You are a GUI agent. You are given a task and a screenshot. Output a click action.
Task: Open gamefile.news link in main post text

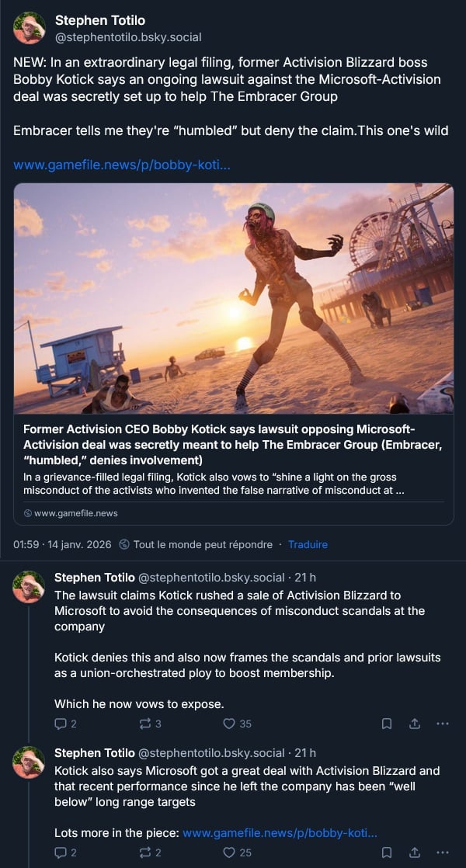[121, 165]
